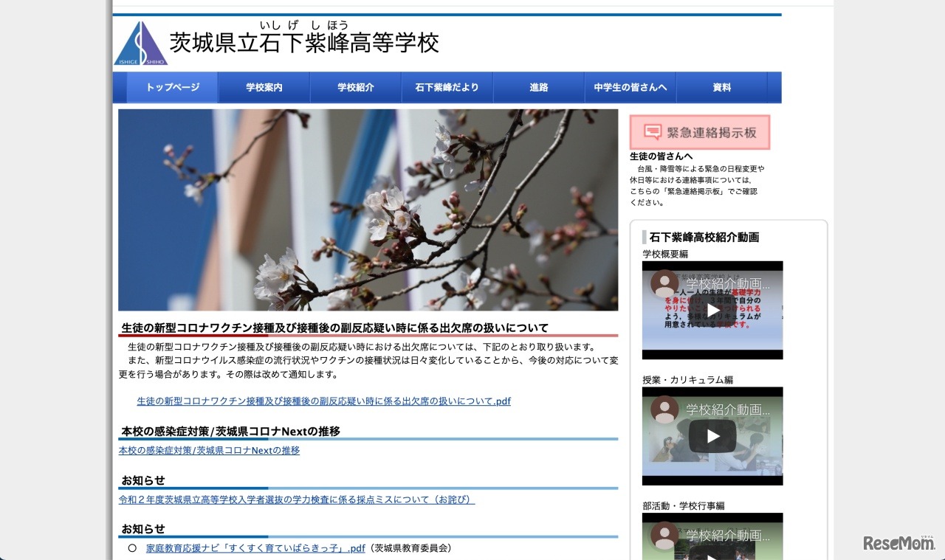This screenshot has width=945, height=560.
Task: Click the 学校概要編 video caption
Action: pyautogui.click(x=665, y=254)
